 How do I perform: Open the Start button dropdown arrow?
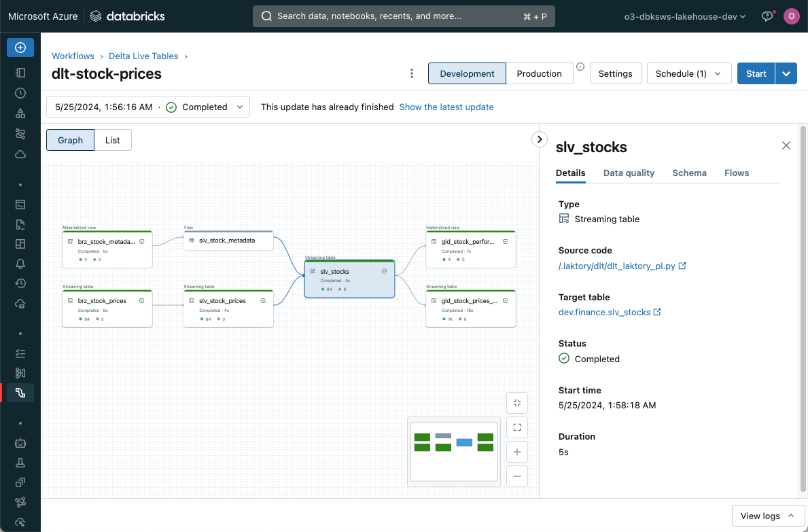(x=786, y=73)
